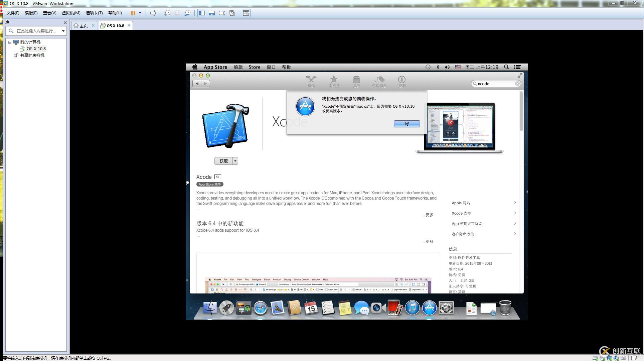Clear the xcode search field text
The height and width of the screenshot is (361, 644).
click(x=517, y=84)
